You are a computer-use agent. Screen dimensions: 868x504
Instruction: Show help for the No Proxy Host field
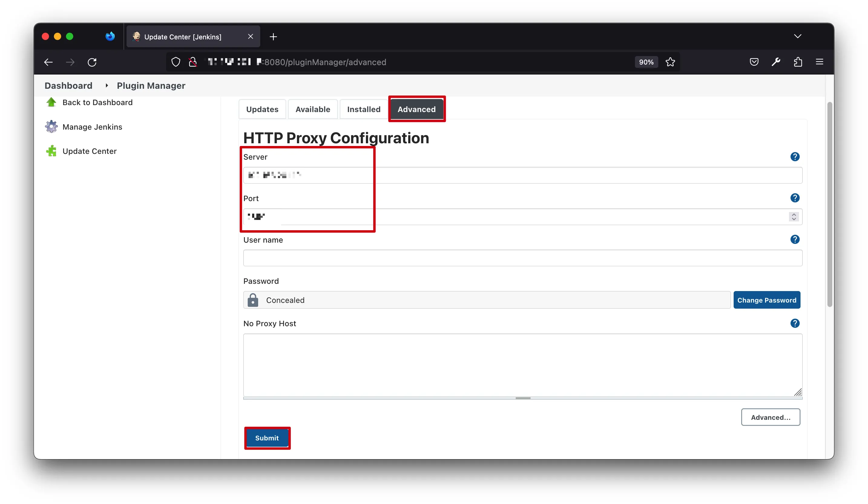click(x=795, y=323)
